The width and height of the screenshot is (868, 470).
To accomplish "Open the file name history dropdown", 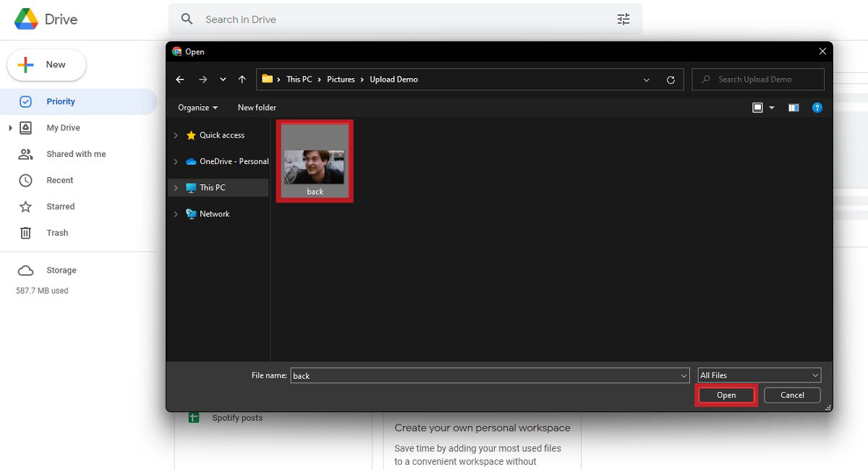I will 683,375.
